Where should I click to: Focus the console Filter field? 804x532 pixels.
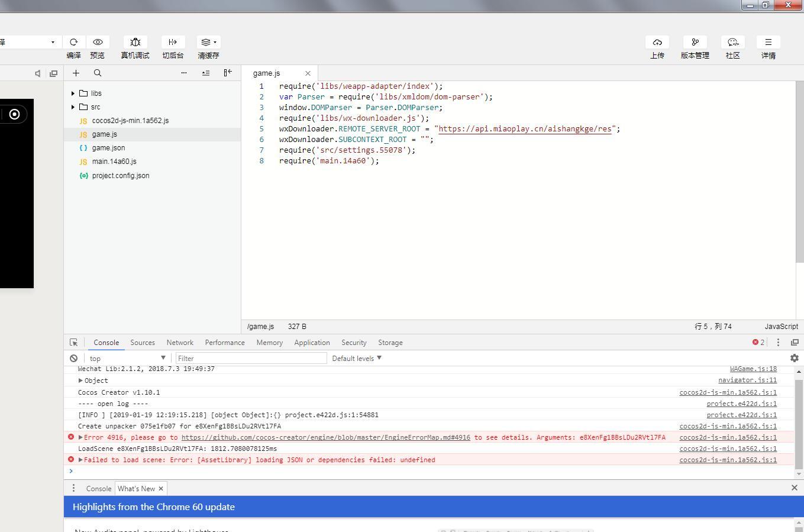(x=251, y=358)
